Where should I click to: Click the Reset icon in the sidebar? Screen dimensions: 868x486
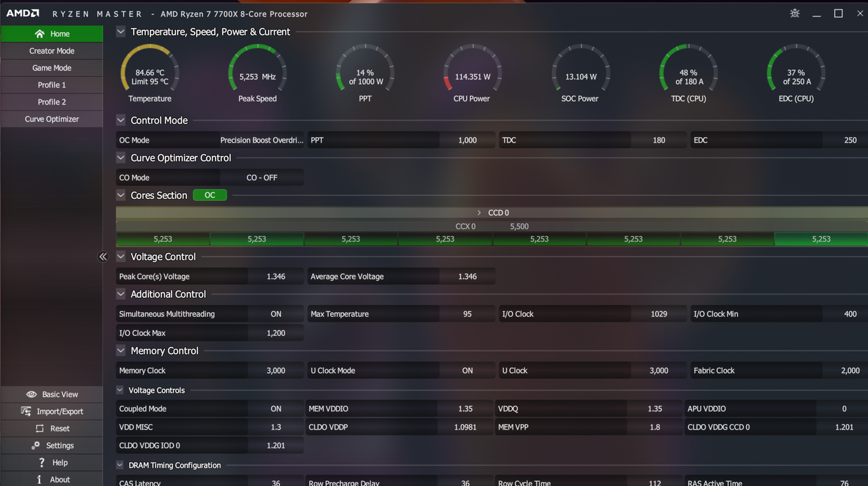tap(40, 428)
